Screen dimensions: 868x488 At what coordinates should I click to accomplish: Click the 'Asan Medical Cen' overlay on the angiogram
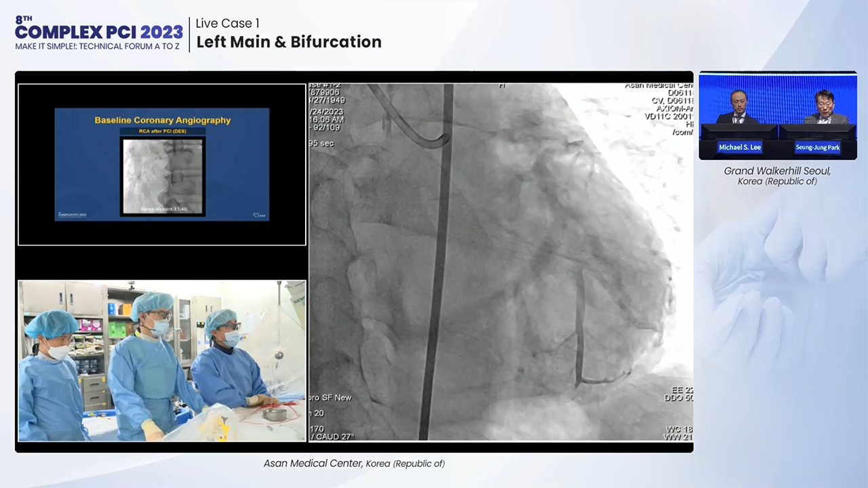click(x=658, y=85)
